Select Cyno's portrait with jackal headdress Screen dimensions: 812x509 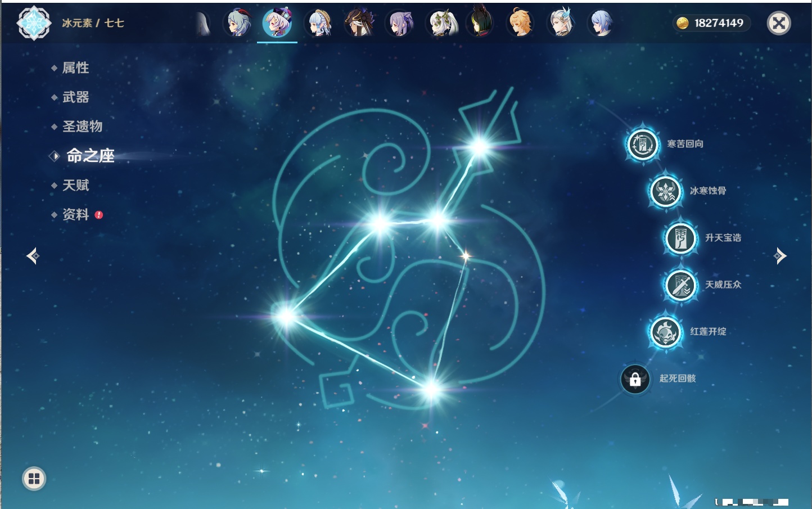tap(359, 23)
